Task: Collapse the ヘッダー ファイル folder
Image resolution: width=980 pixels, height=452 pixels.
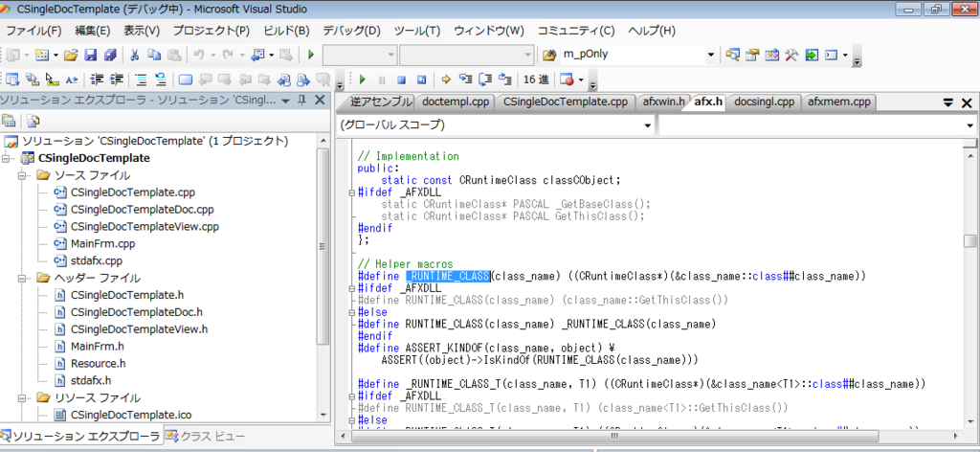Action: coord(24,278)
